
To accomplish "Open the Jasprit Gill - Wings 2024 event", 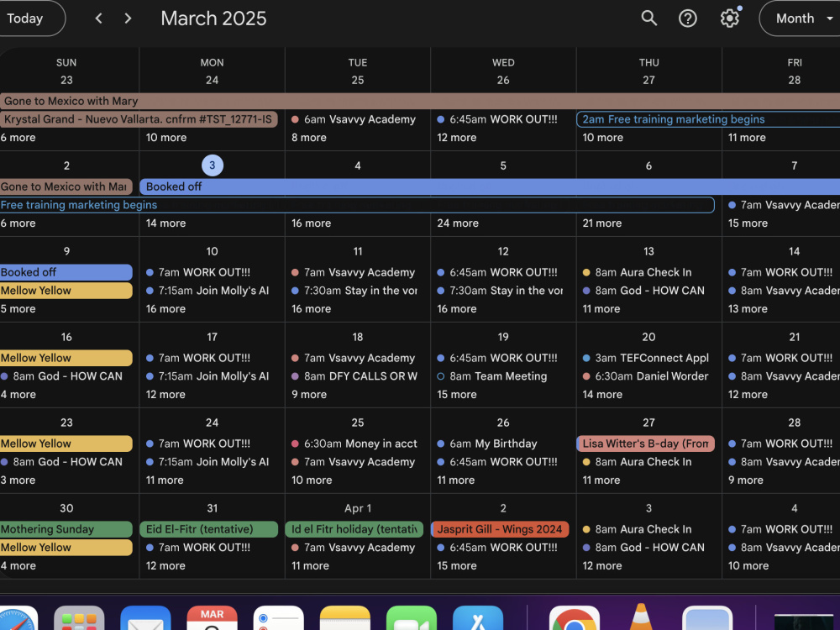I will [x=500, y=530].
